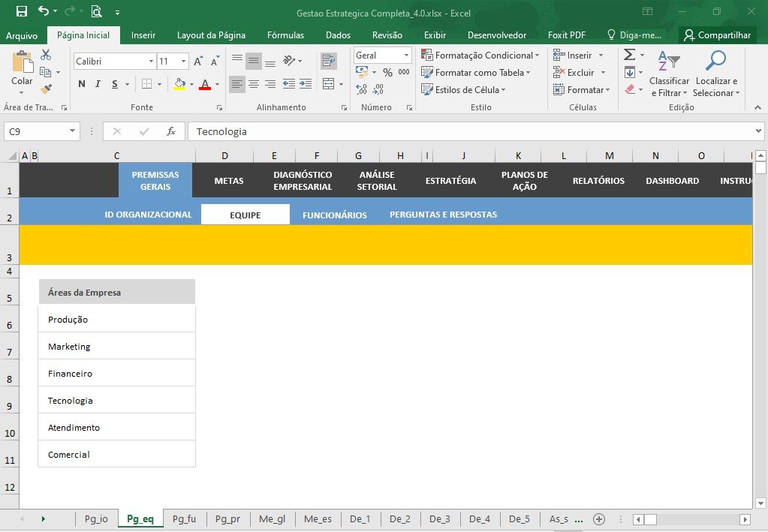This screenshot has height=532, width=768.
Task: Open the Pg_fu sheet tab
Action: pyautogui.click(x=184, y=518)
